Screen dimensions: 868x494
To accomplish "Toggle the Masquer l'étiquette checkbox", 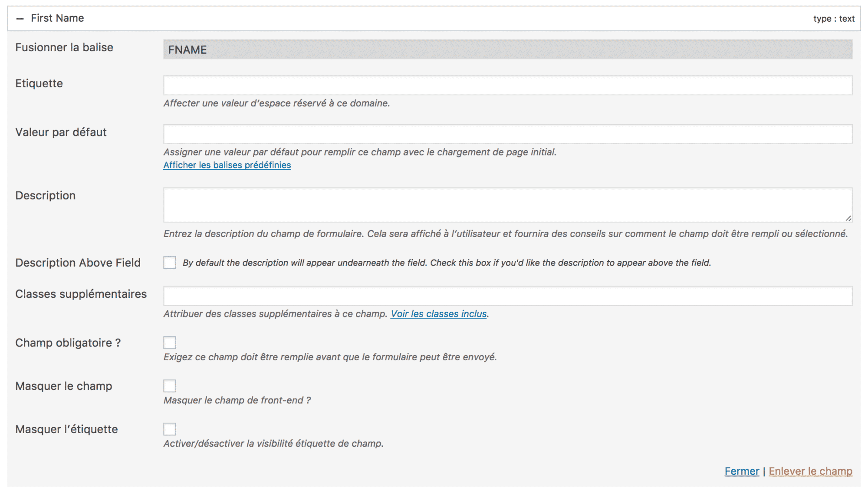I will 170,429.
